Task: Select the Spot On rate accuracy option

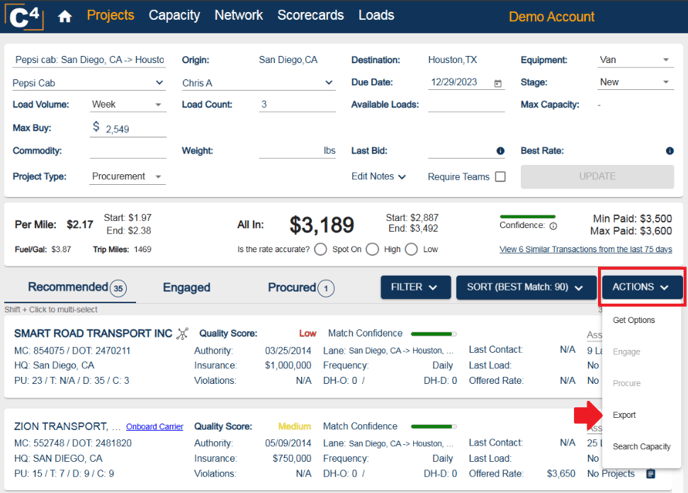Action: 321,249
